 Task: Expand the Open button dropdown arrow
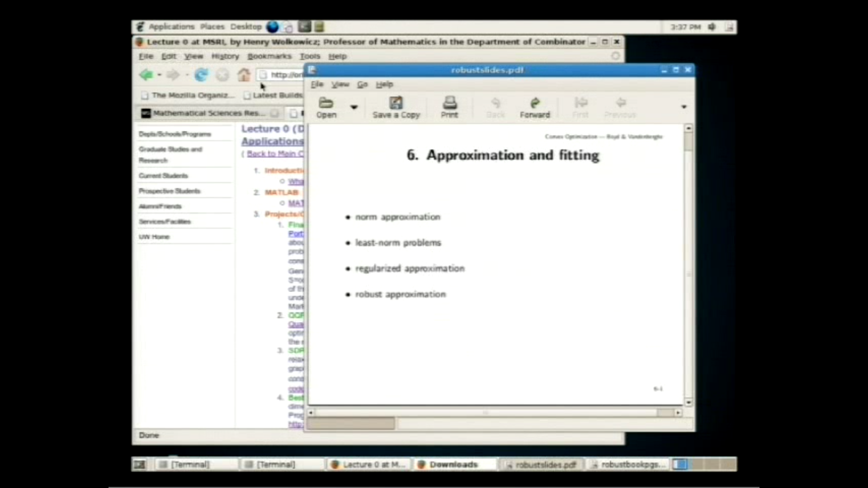(x=354, y=108)
